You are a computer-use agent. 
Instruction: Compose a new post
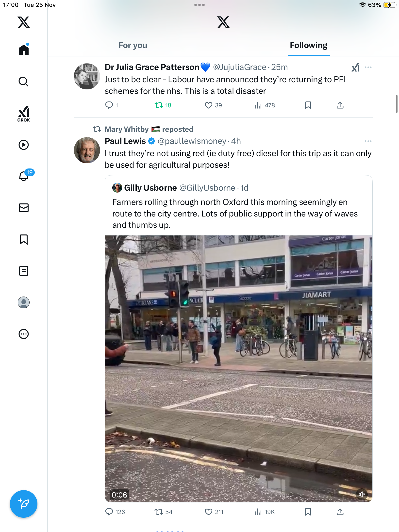(x=24, y=504)
